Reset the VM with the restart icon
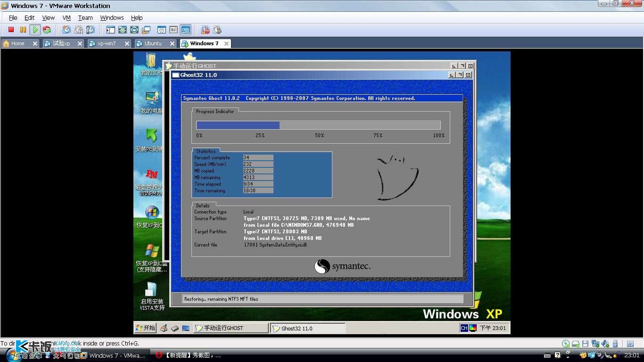The image size is (644, 362). 47,30
